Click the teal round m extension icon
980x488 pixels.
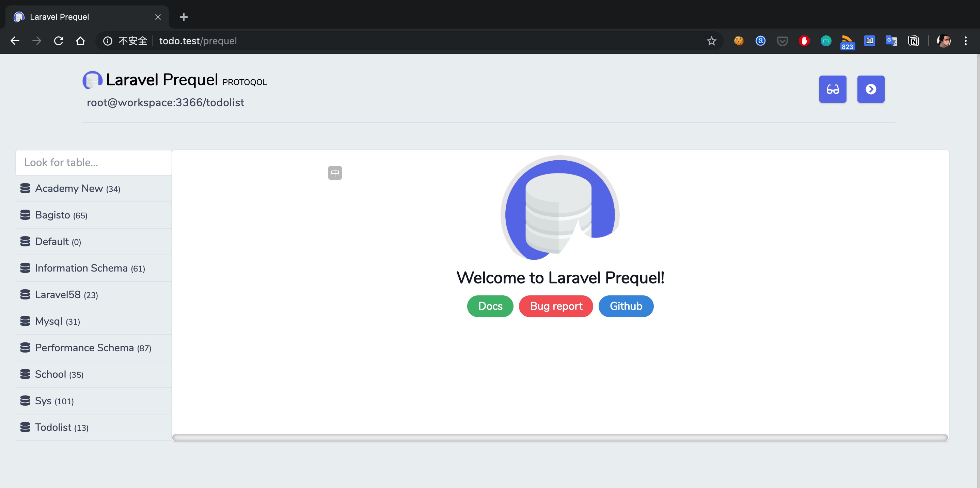tap(825, 41)
